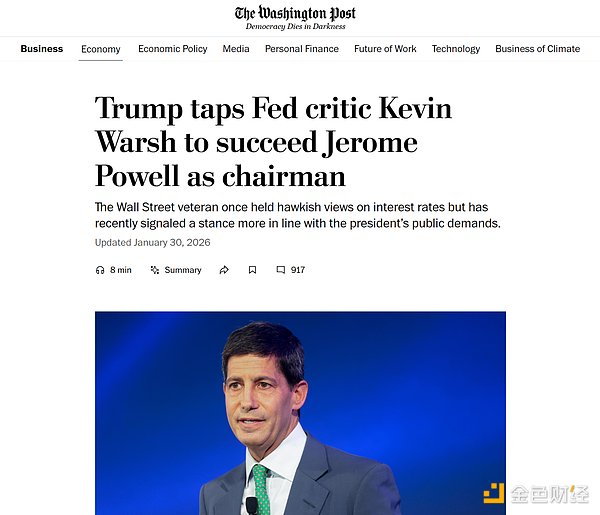600x515 pixels.
Task: Click The Washington Post logo
Action: click(295, 14)
